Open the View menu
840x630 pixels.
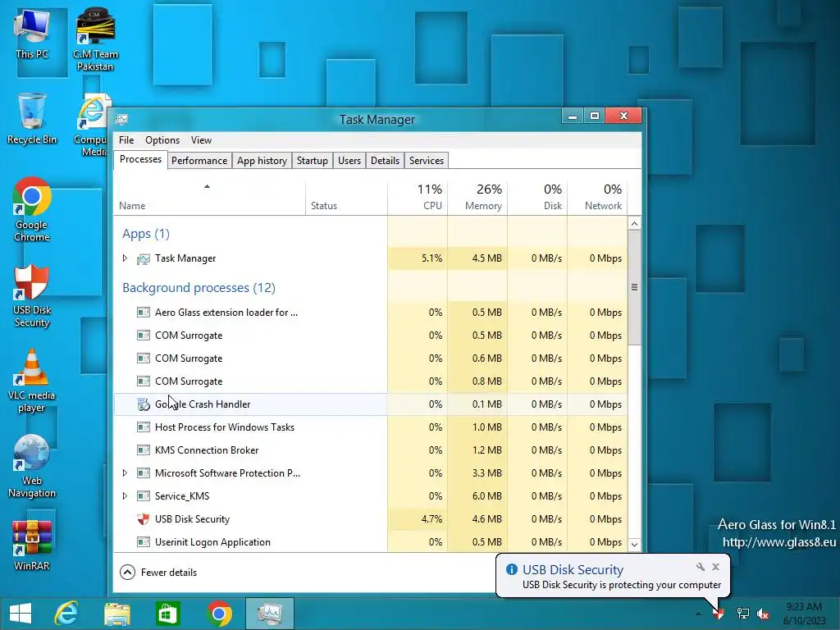(x=201, y=139)
